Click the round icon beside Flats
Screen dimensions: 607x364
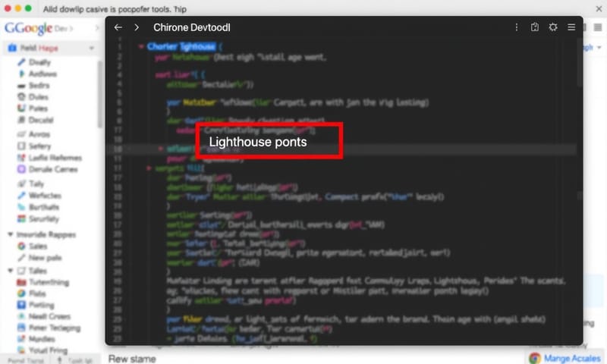[x=21, y=293]
